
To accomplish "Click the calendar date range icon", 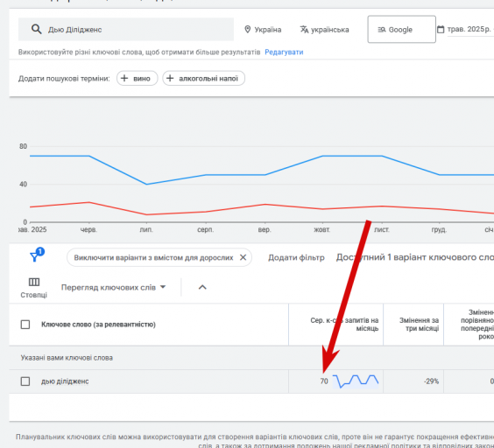I will [441, 29].
